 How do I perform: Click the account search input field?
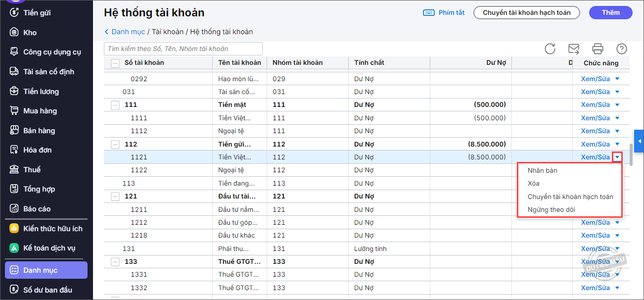coord(183,49)
